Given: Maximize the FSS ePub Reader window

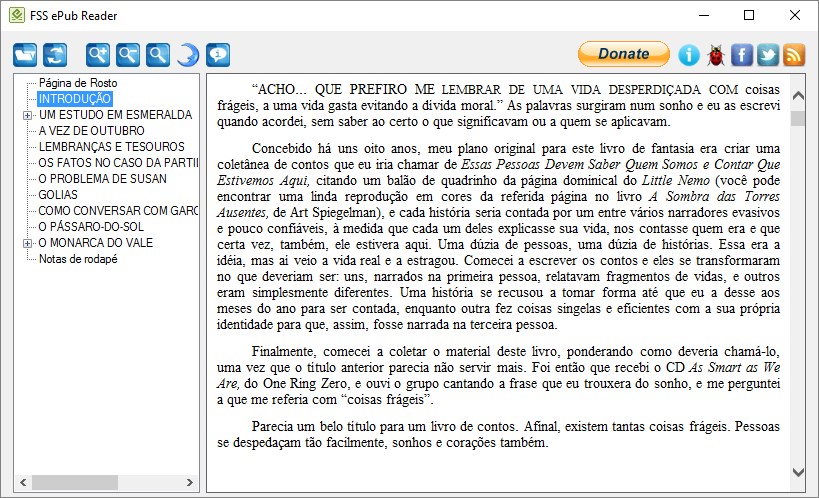Looking at the screenshot, I should (x=749, y=15).
